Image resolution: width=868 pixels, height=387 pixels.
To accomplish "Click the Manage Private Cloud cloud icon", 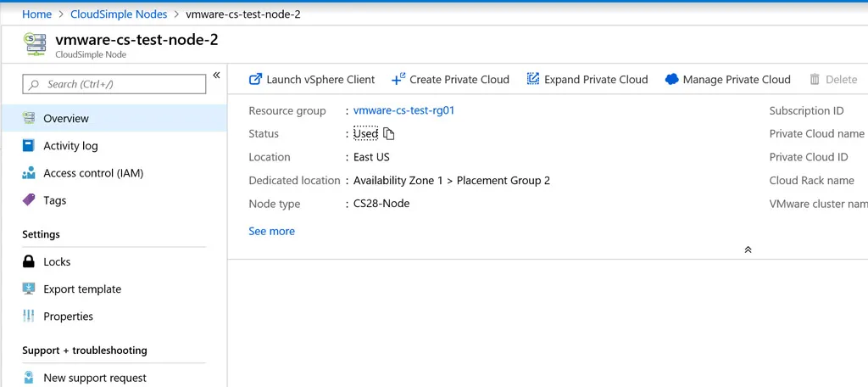I will click(671, 79).
